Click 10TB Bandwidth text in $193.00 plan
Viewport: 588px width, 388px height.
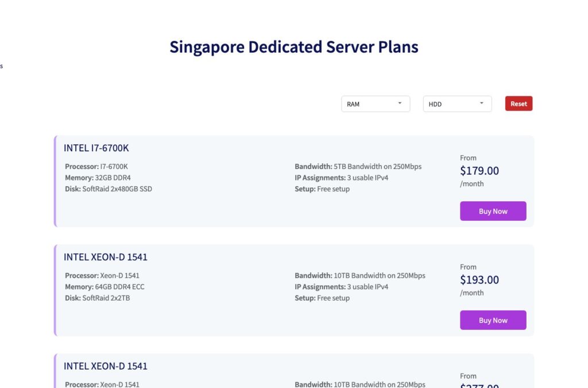[380, 275]
